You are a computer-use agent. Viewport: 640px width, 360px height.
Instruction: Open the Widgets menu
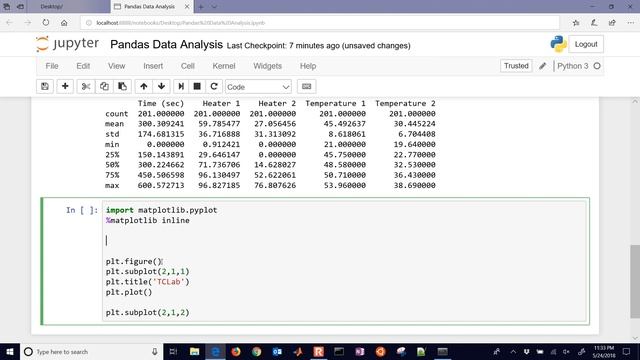click(x=267, y=66)
